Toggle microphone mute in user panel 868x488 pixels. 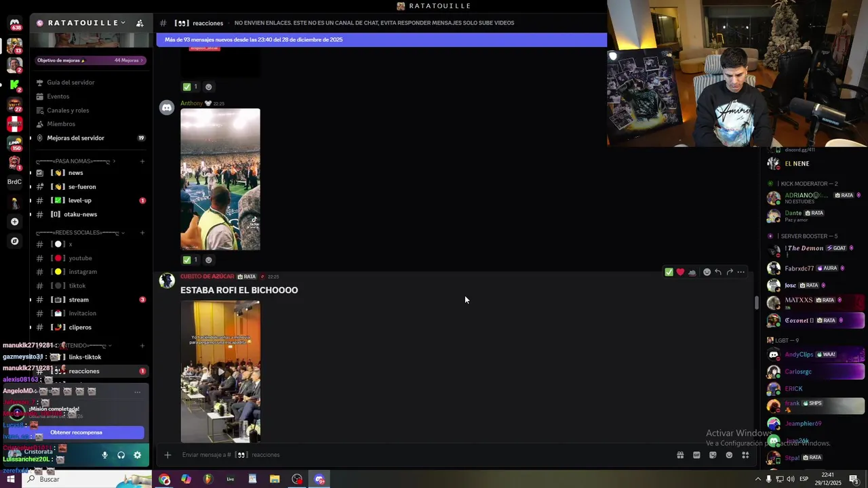(104, 455)
